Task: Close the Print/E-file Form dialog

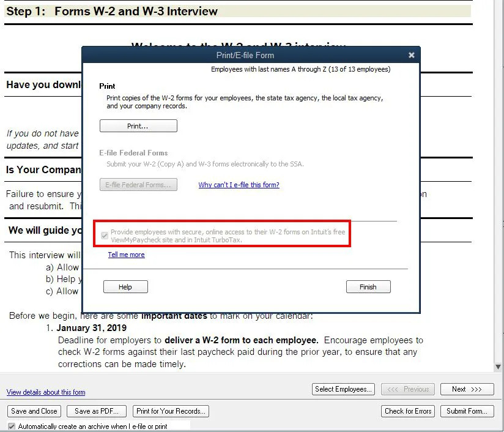Action: tap(412, 55)
